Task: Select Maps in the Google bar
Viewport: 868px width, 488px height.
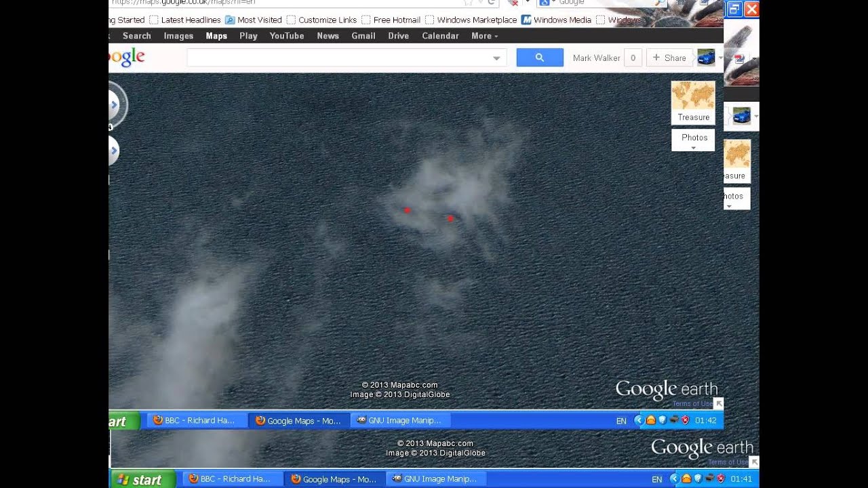Action: 216,36
